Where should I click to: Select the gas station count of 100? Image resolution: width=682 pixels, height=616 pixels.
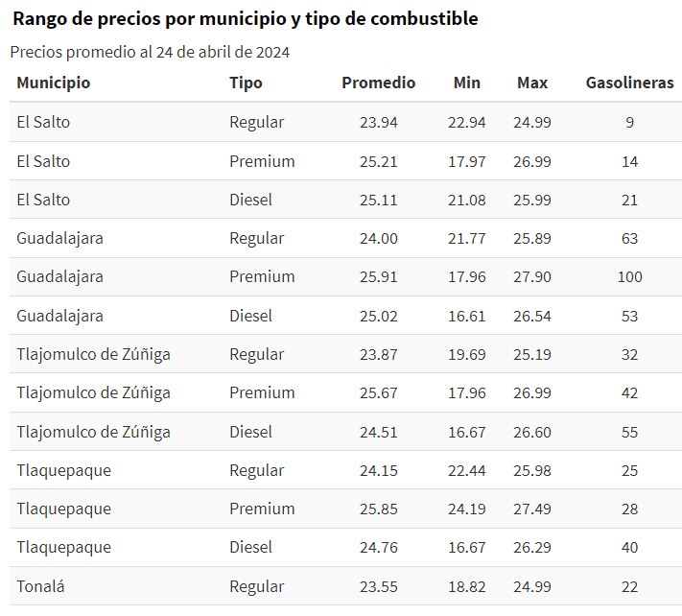(629, 276)
